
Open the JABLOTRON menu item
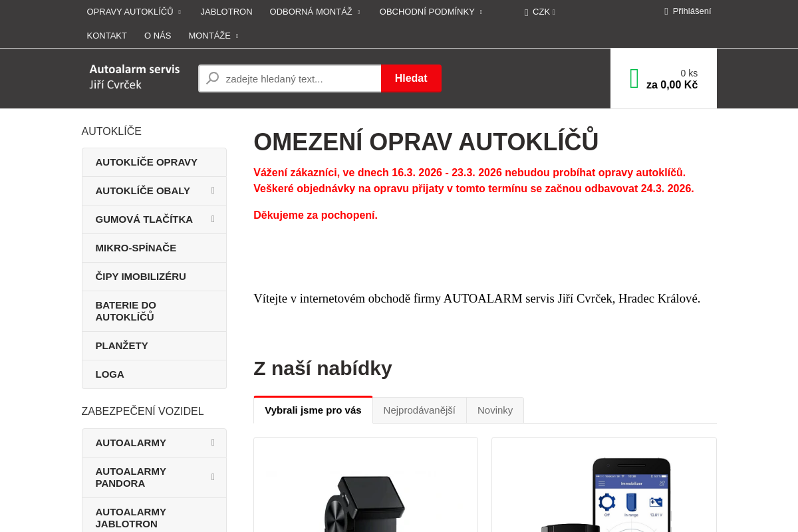tap(226, 11)
